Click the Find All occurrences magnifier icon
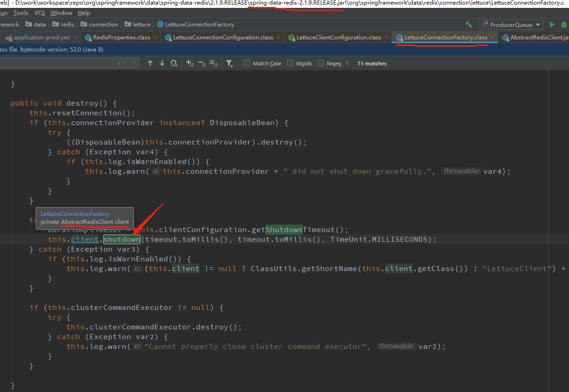569x392 pixels. (x=174, y=63)
